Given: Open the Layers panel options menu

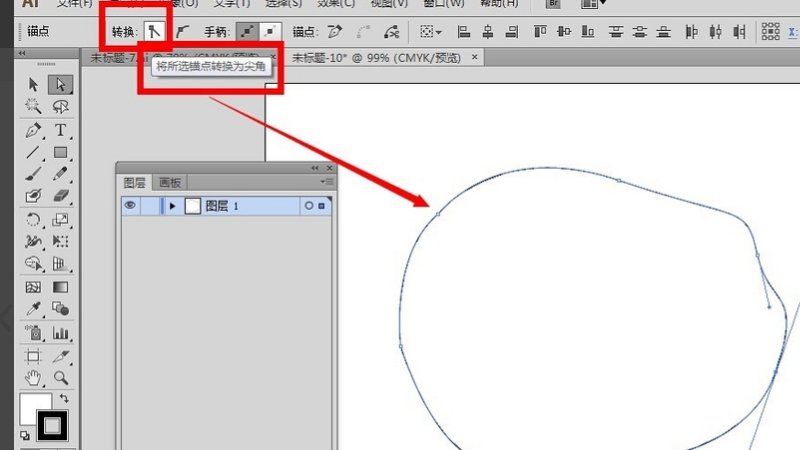Looking at the screenshot, I should pos(327,182).
